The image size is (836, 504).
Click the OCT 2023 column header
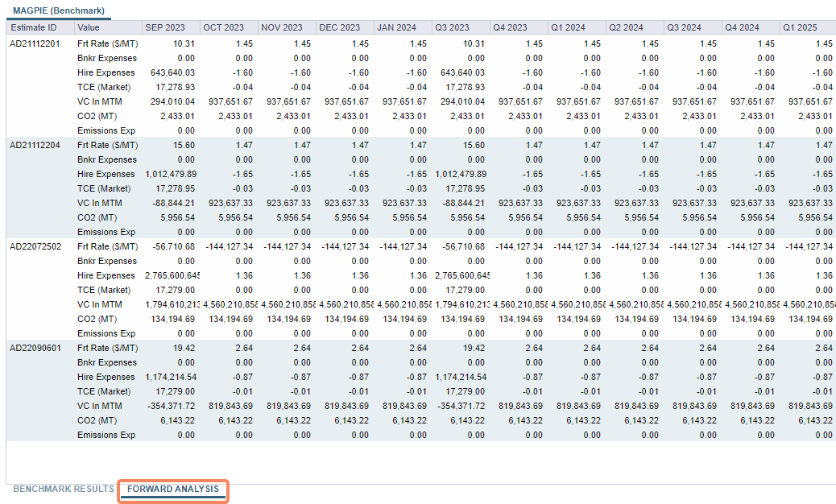[225, 27]
